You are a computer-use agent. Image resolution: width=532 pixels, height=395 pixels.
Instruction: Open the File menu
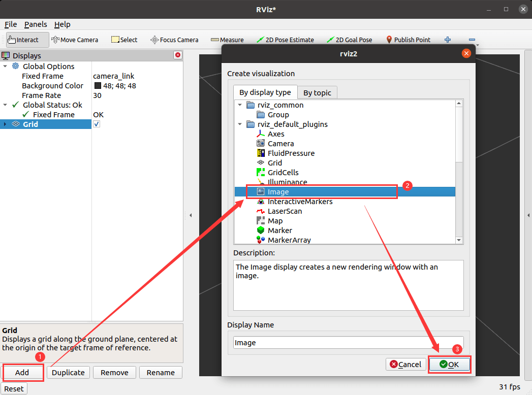11,24
